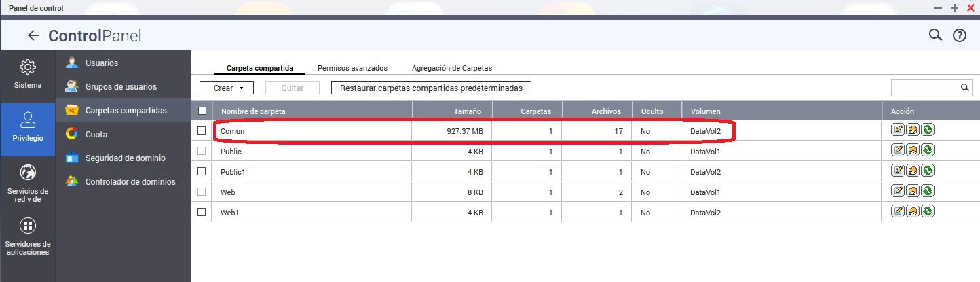Go back with the ControlPanel arrow
Viewport: 980px width, 282px height.
coord(33,36)
